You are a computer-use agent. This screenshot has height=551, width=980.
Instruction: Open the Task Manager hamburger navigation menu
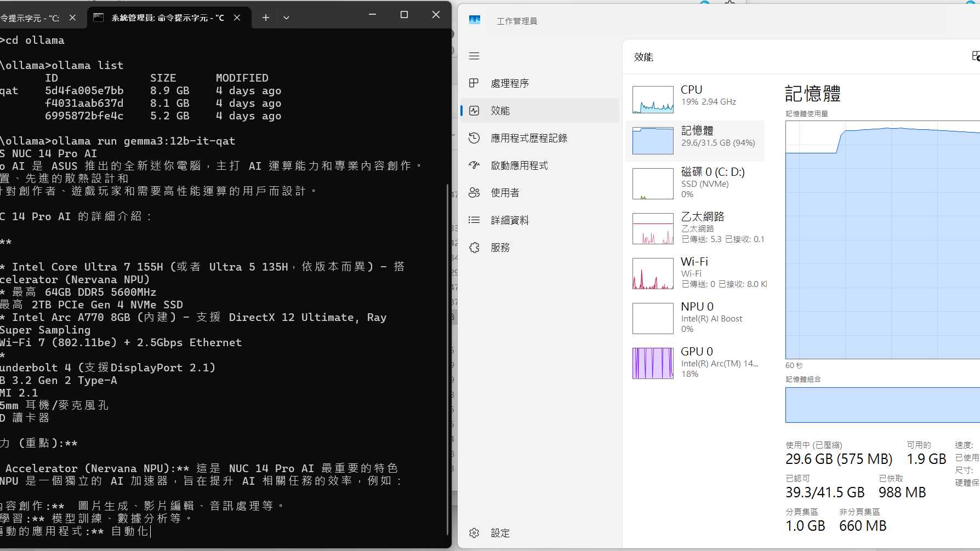(x=474, y=56)
